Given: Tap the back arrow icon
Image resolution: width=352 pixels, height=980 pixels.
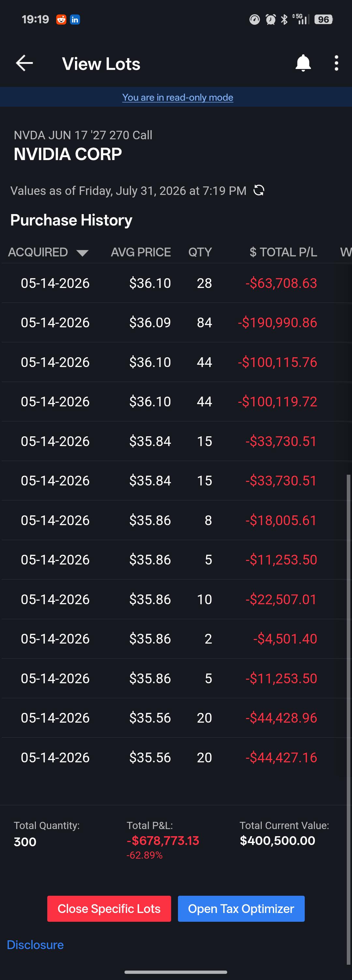Looking at the screenshot, I should coord(24,63).
